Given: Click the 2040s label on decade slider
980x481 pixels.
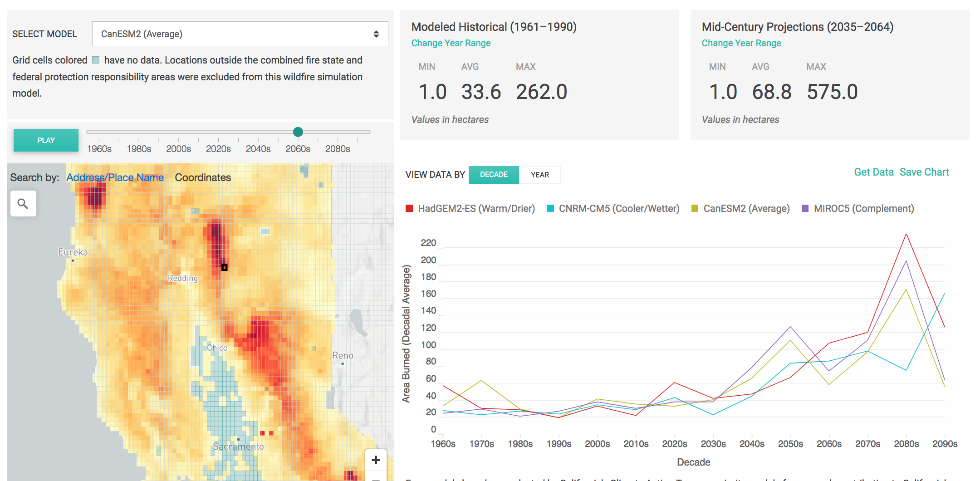Looking at the screenshot, I should coord(258,149).
